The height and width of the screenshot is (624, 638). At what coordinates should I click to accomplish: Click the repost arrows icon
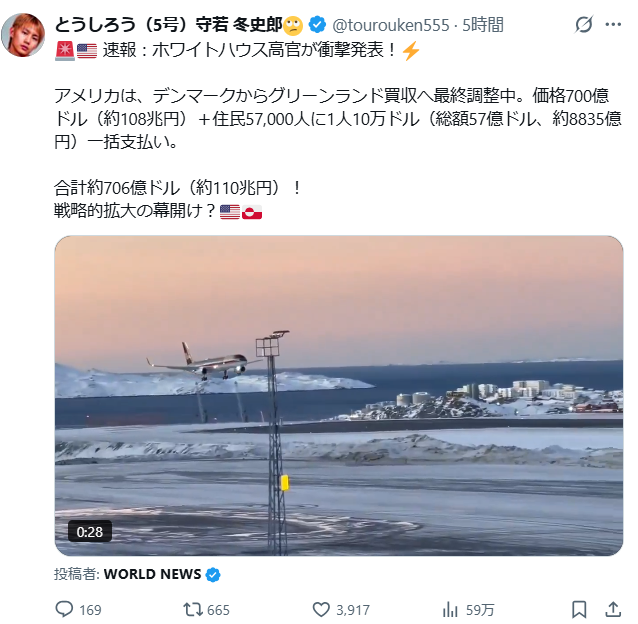coord(192,609)
